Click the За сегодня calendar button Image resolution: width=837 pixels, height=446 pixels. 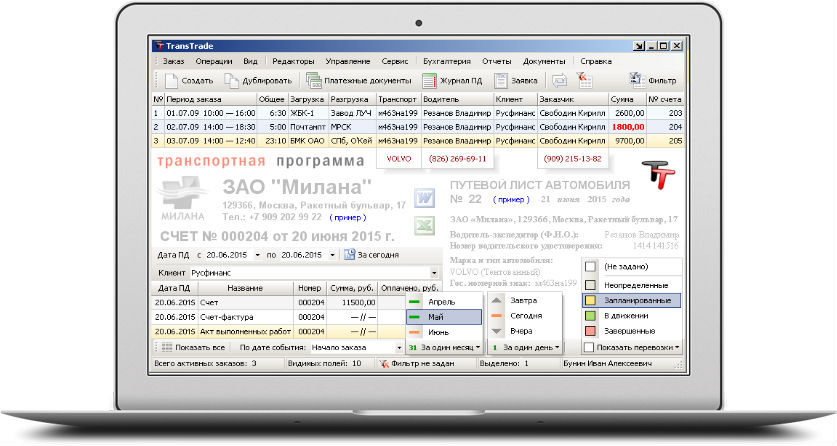(x=372, y=255)
